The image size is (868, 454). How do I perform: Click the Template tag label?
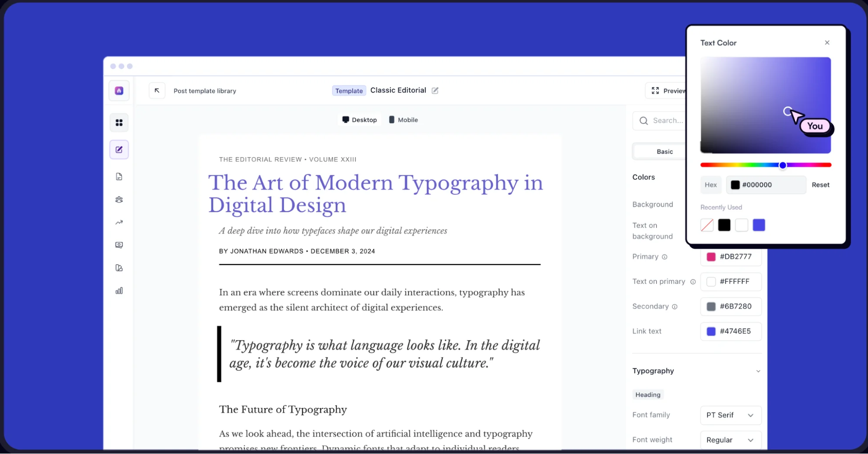coord(349,91)
